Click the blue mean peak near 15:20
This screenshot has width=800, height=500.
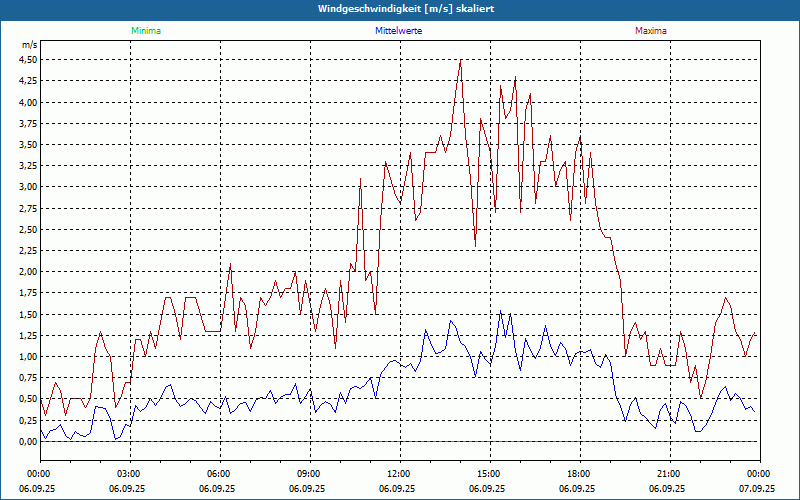click(x=501, y=311)
